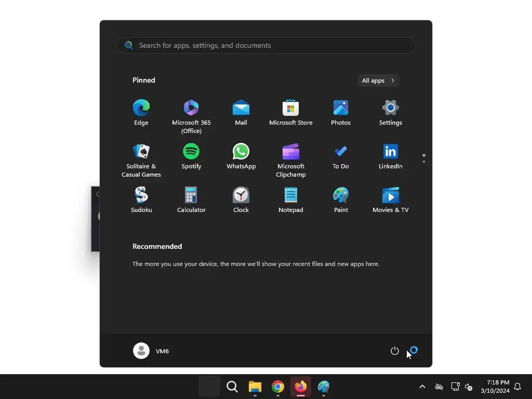Open Microsoft Clipchamp
This screenshot has width=532, height=399.
[x=291, y=160]
